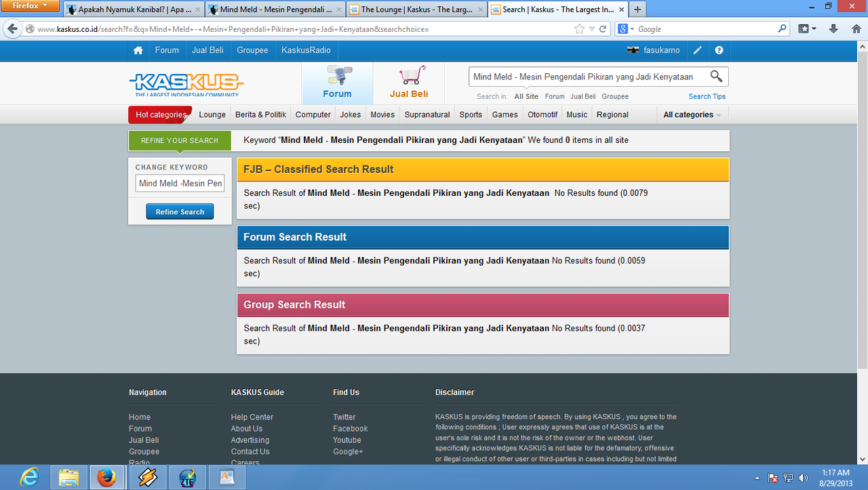Click the FJB – Classified Search Result header
Screen dimensions: 868x490
point(483,169)
